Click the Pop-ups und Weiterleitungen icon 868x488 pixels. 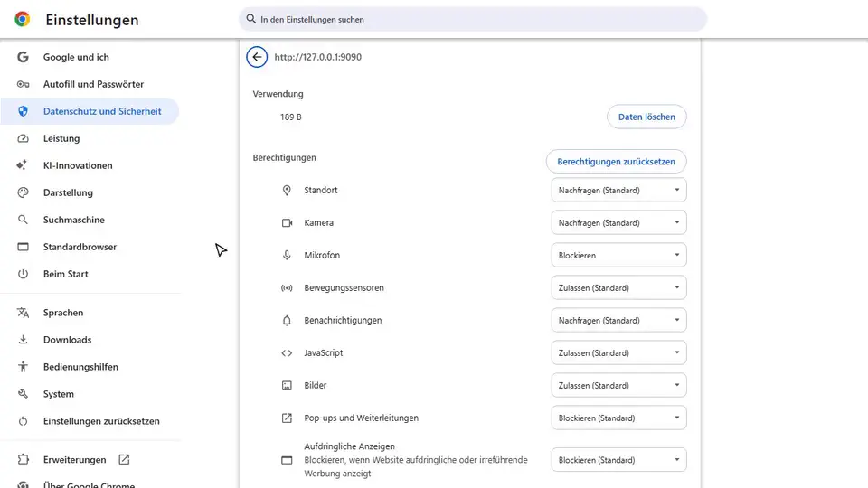tap(287, 418)
